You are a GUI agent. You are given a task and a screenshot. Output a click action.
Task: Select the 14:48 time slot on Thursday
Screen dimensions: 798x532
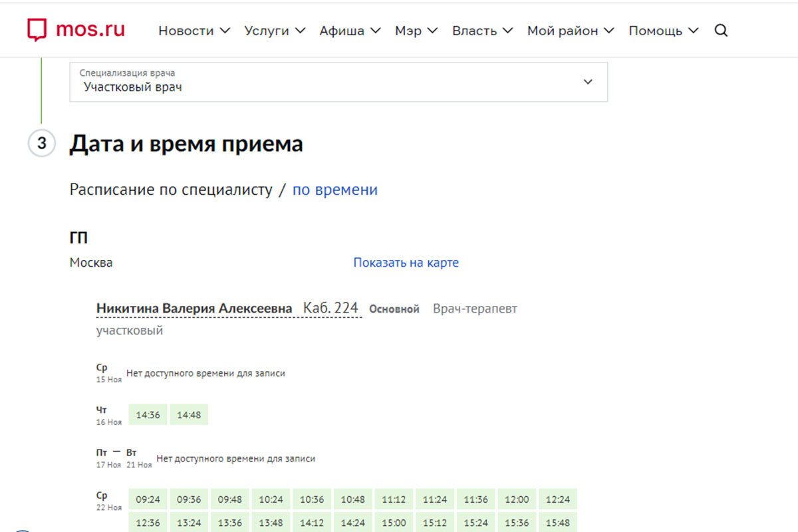click(188, 414)
